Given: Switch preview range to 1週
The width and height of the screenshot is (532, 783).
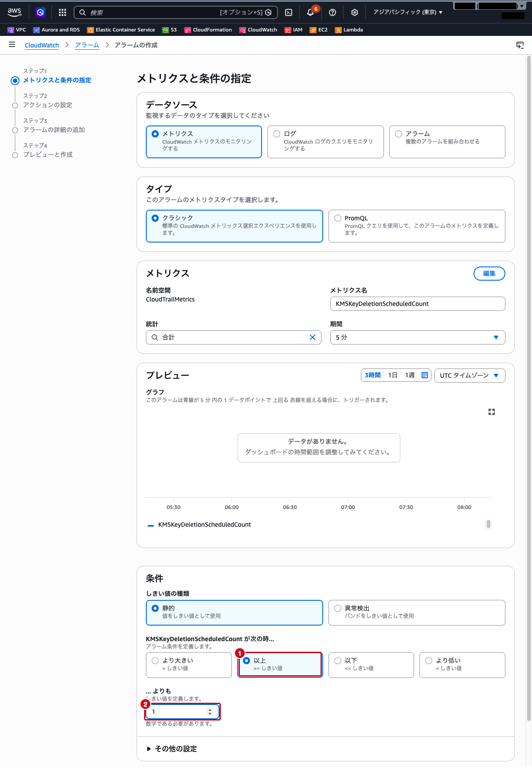Looking at the screenshot, I should (x=410, y=375).
